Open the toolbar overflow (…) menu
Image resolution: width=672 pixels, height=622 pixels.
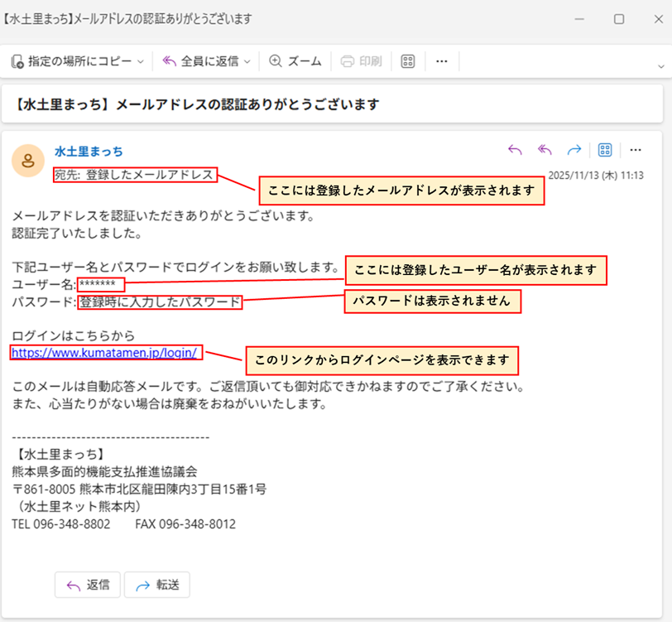(x=441, y=61)
